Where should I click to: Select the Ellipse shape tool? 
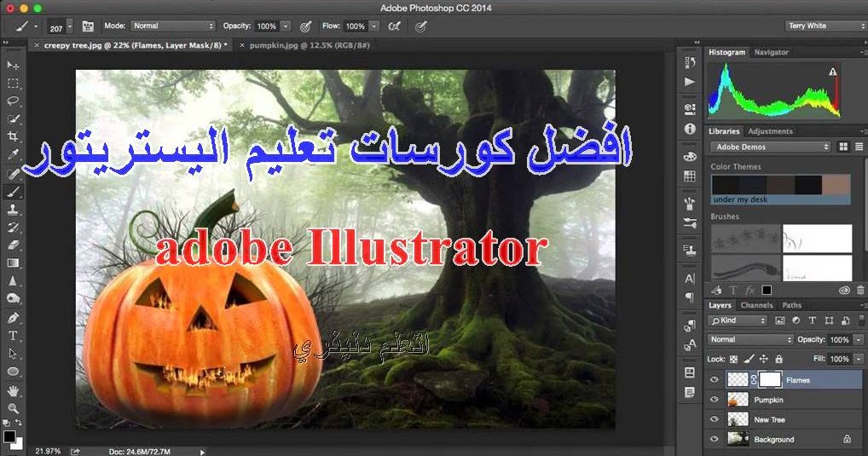coord(13,372)
